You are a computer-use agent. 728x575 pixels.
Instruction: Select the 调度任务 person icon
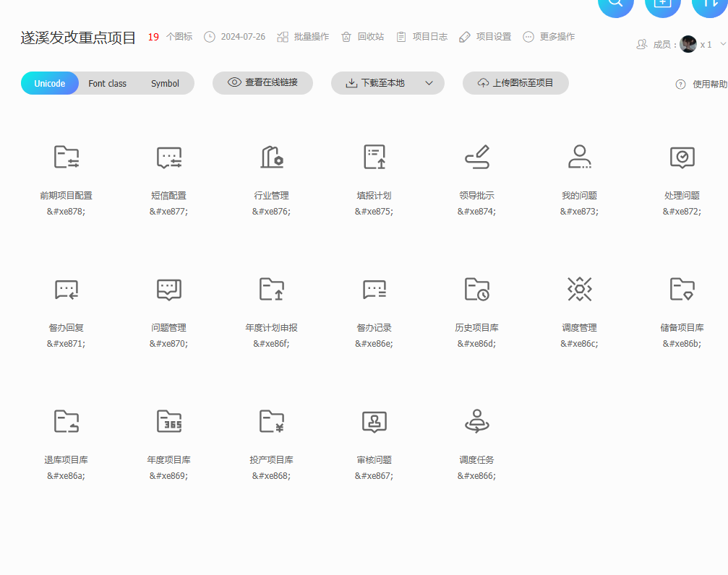(x=476, y=421)
